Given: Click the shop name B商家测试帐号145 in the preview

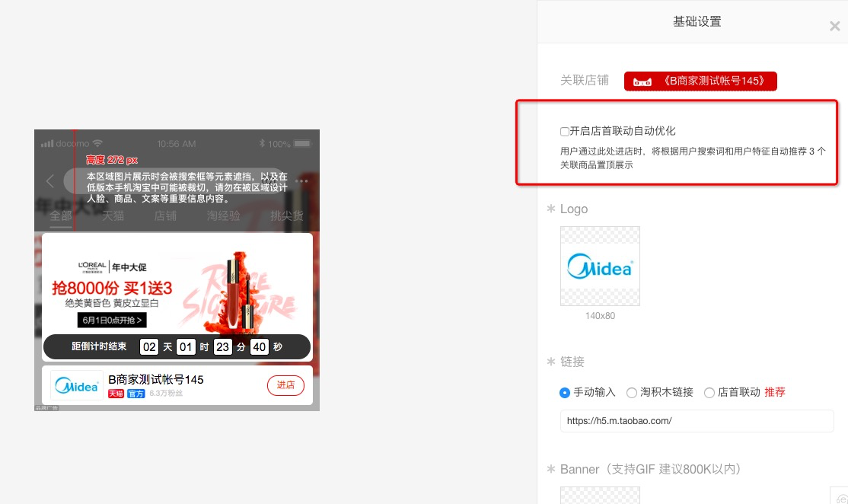Looking at the screenshot, I should pos(156,380).
